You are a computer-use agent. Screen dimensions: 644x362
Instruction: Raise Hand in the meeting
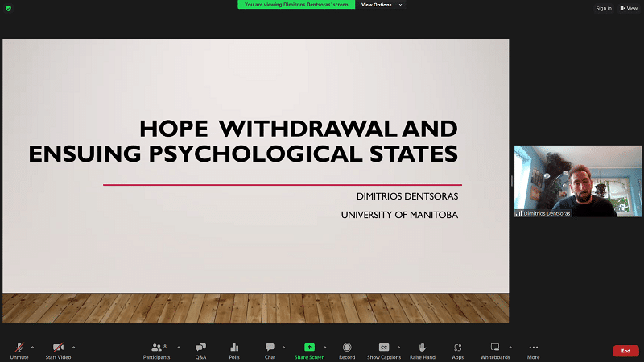tap(422, 349)
